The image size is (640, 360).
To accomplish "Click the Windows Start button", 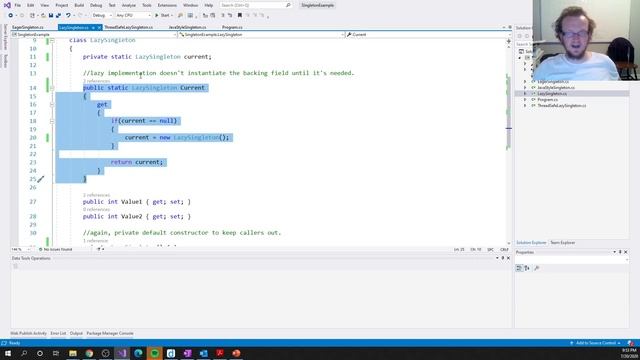I will (x=7, y=353).
